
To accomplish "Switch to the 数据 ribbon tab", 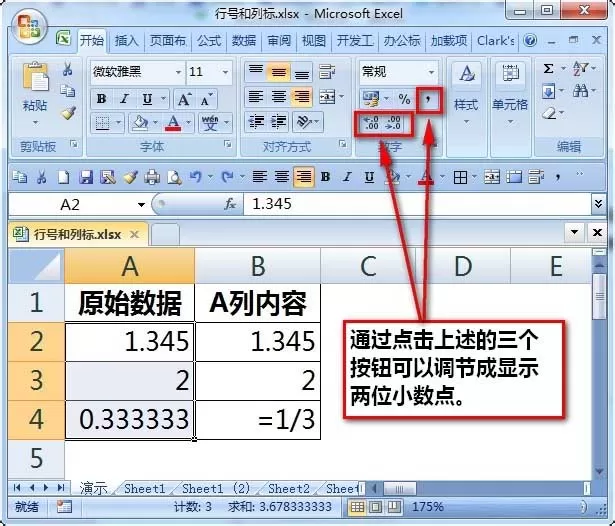I will pyautogui.click(x=244, y=41).
